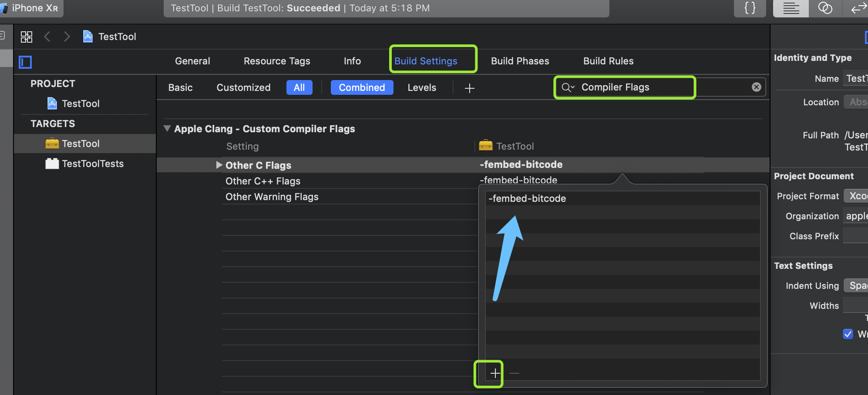Screen dimensions: 868x395
Task: Switch to the Build Settings tab
Action: [426, 61]
